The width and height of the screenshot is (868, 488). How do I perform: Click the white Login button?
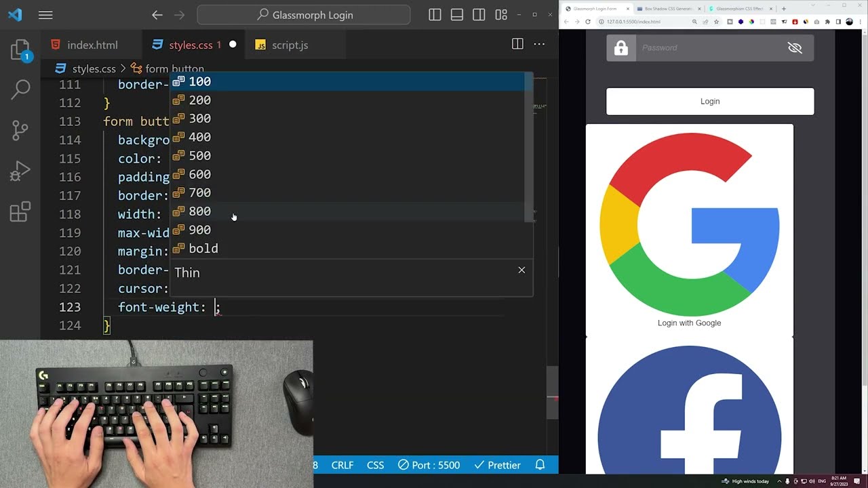(710, 101)
